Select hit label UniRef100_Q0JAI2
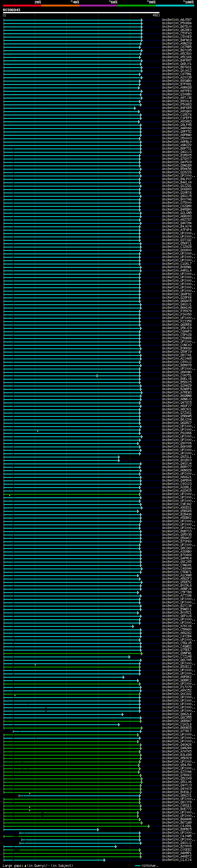This screenshot has width=197, height=868. pos(177,71)
